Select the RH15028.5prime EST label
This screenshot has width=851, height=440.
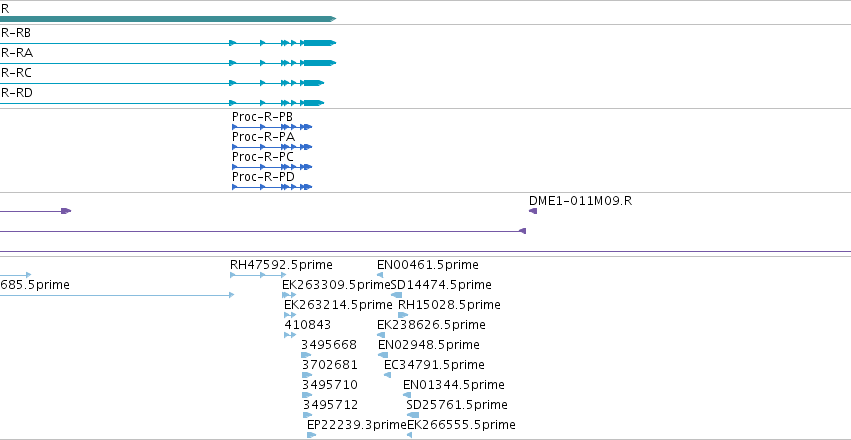click(449, 305)
